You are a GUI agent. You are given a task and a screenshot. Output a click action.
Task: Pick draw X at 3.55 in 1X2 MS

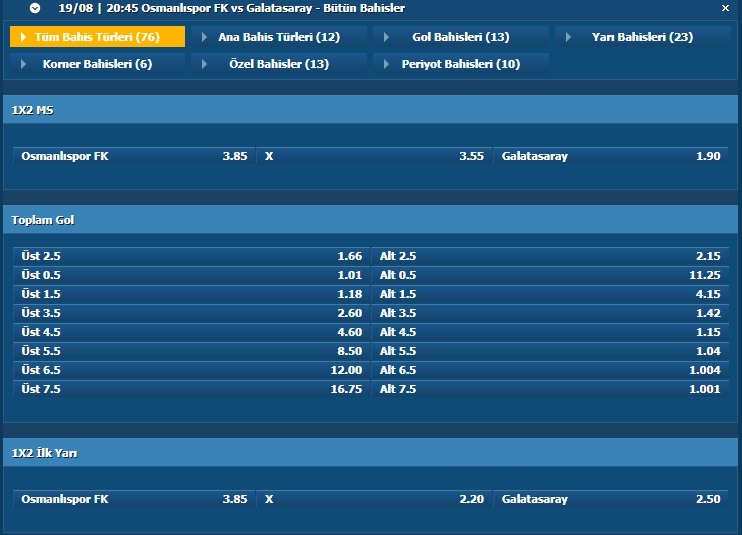pos(374,156)
